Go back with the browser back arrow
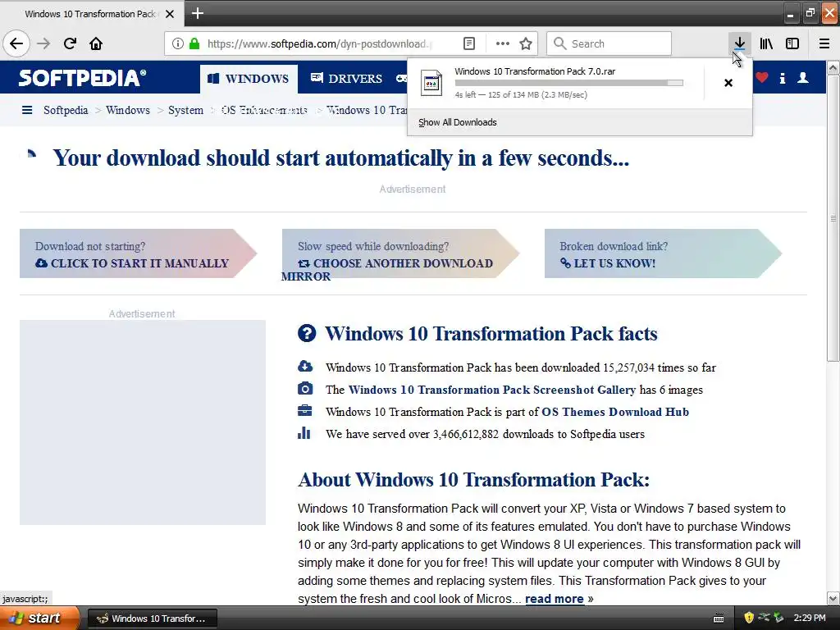The image size is (840, 630). click(x=16, y=43)
